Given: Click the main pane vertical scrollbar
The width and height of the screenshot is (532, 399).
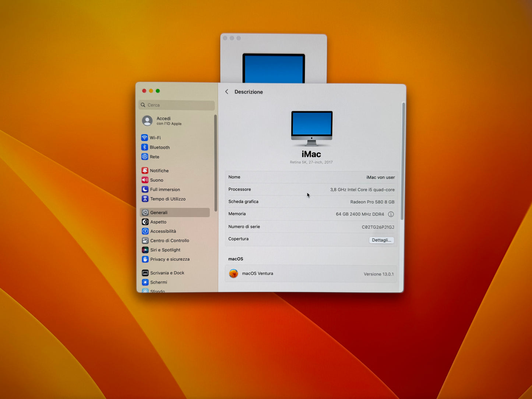Looking at the screenshot, I should tap(403, 162).
